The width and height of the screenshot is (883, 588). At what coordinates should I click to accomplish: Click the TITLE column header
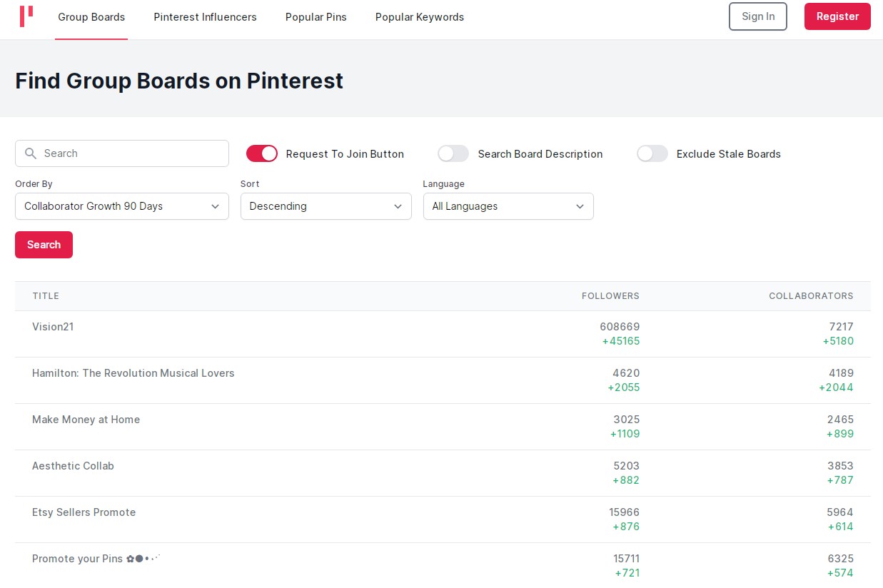(x=46, y=296)
